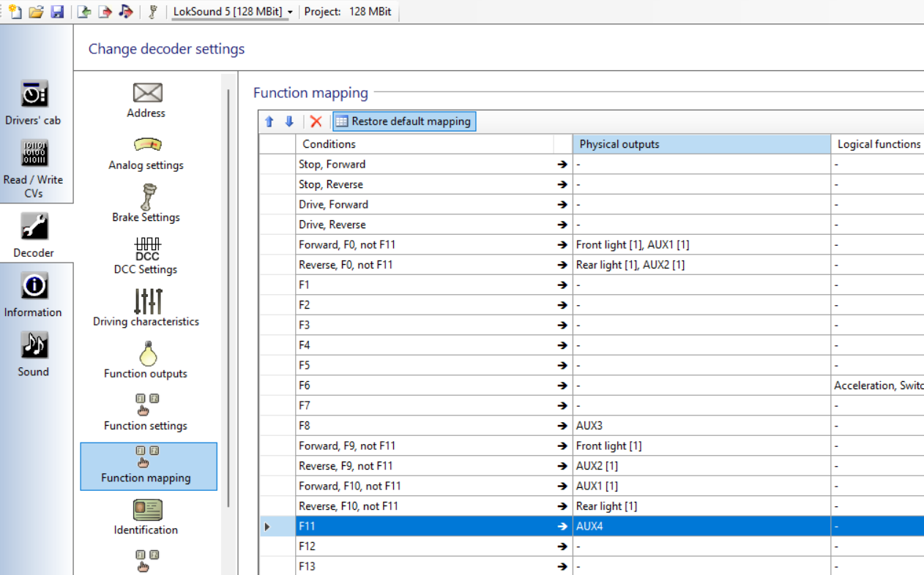Click the write sound data icon with music notes
The height and width of the screenshot is (575, 924).
pyautogui.click(x=126, y=12)
